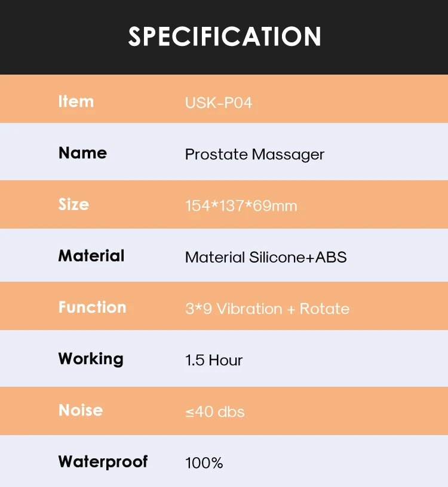Click the Waterproof label
The image size is (448, 487).
[103, 461]
